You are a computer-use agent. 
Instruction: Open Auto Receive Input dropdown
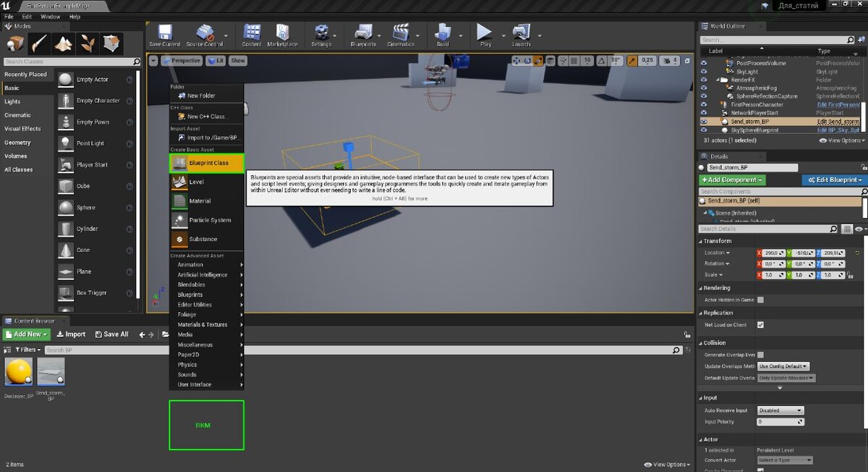click(x=780, y=410)
